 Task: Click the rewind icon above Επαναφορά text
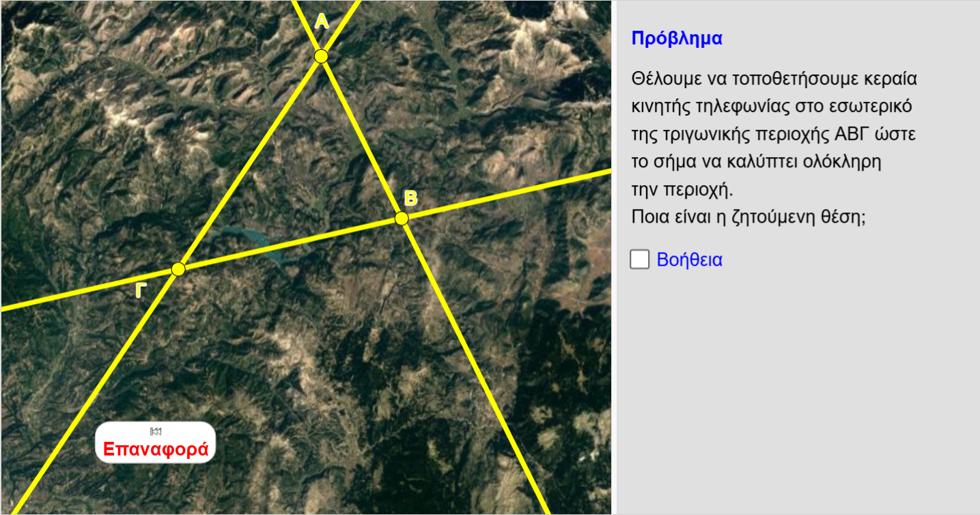click(155, 431)
